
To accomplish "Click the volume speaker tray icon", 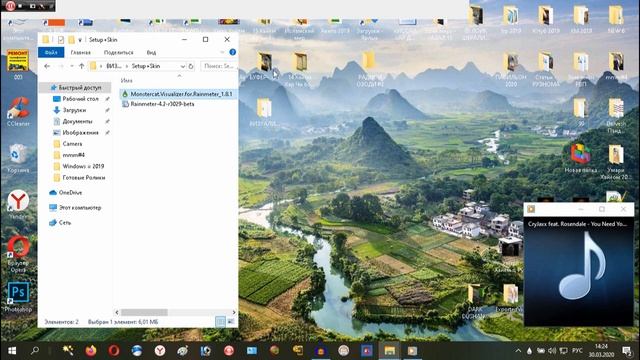I will click(x=552, y=351).
